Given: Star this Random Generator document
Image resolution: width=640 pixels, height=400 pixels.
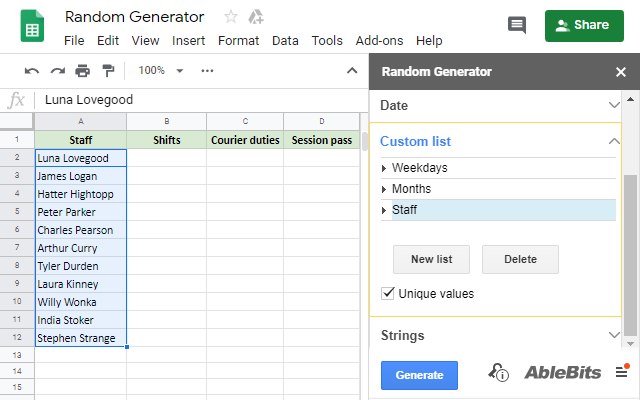Looking at the screenshot, I should (231, 17).
